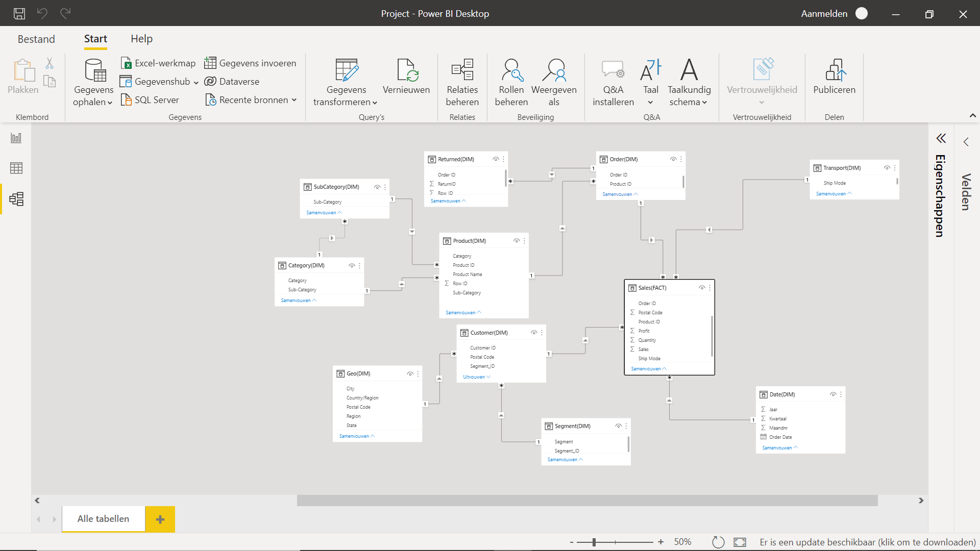
Task: Reset layout with circular arrow icon
Action: [718, 542]
